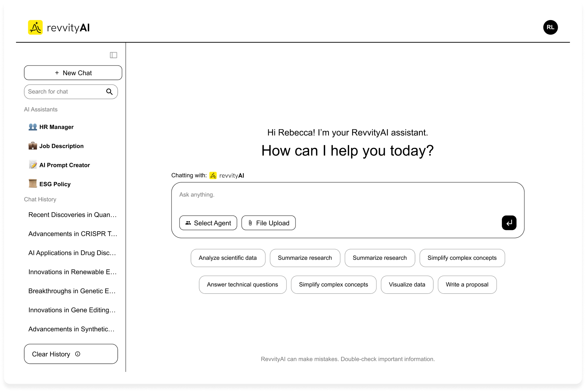Send message with the enter arrow button

[509, 223]
